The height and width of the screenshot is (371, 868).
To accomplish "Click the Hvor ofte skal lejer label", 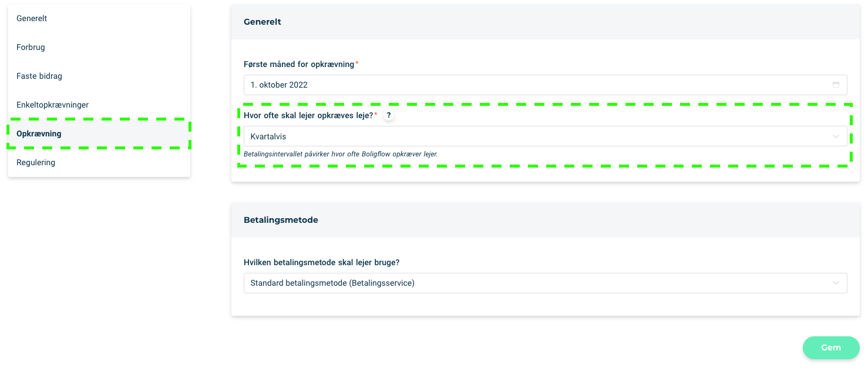I will (x=308, y=115).
